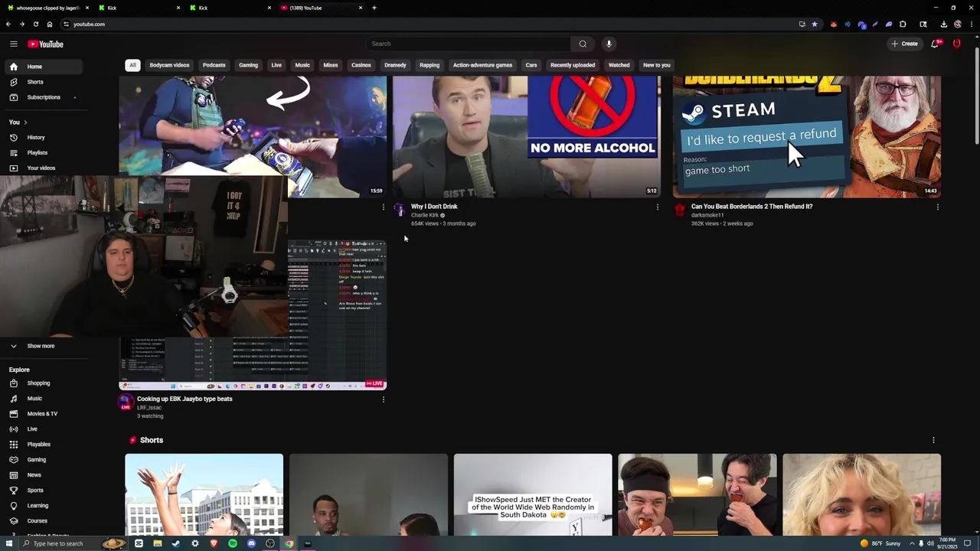Open Movies & TV under Explore

tap(42, 414)
